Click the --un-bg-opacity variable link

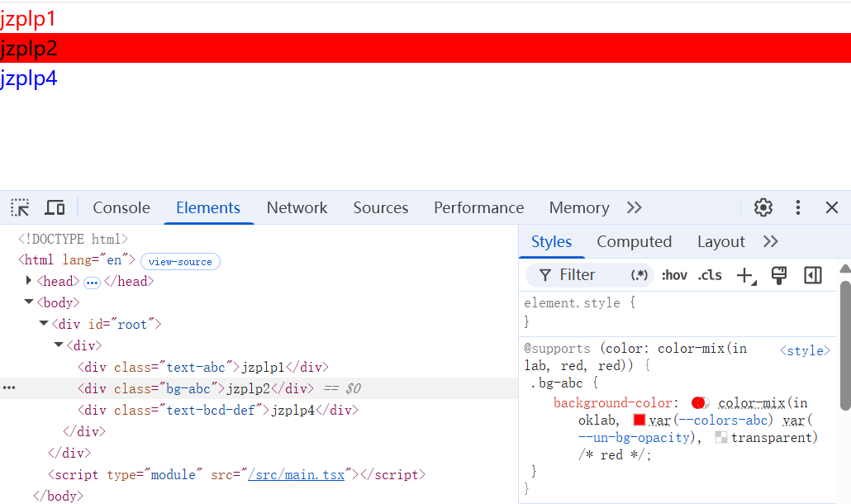(634, 437)
